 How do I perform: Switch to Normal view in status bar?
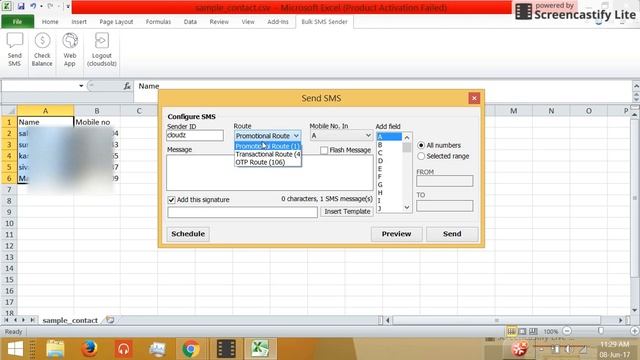coord(511,331)
